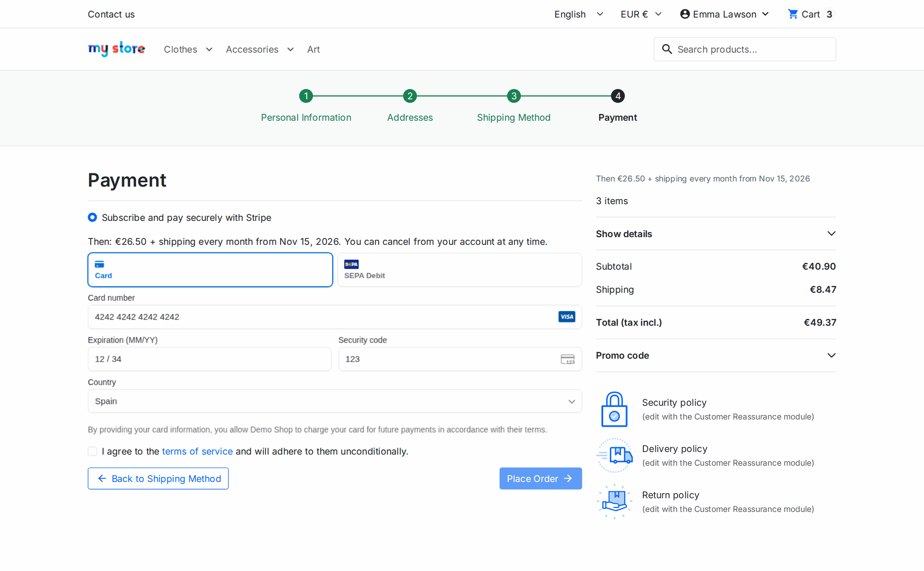Viewport: 924px width, 571px height.
Task: Click the Contact us link
Action: pos(111,14)
